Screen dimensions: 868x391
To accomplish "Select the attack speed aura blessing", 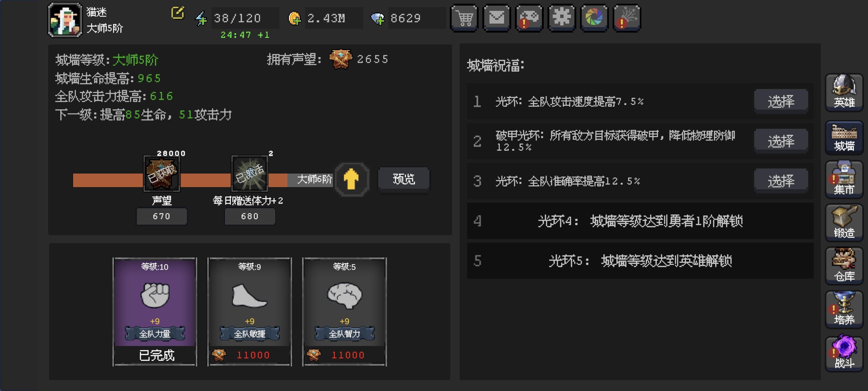I will tap(780, 101).
